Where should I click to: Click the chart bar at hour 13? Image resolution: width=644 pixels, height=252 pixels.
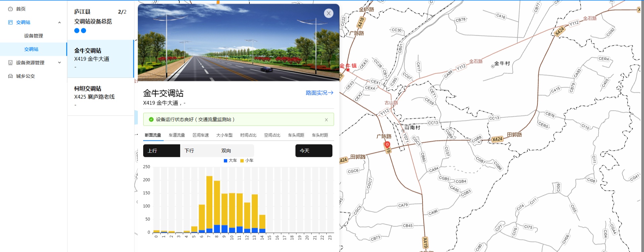pyautogui.click(x=255, y=213)
